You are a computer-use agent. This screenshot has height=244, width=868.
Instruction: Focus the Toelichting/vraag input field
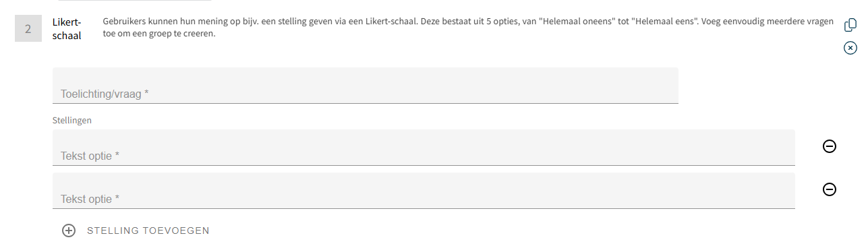(366, 86)
